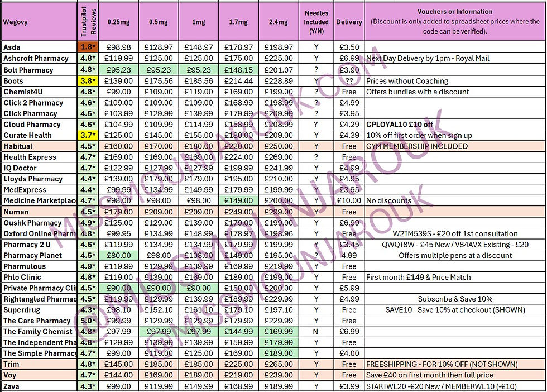
Task: Click Health Express's £269.00 cell
Action: point(279,157)
